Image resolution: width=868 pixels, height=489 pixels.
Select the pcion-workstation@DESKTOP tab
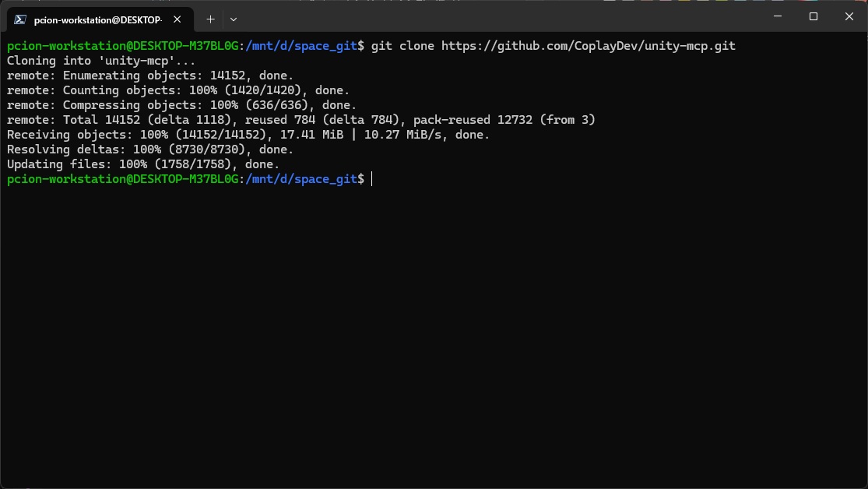pyautogui.click(x=97, y=19)
